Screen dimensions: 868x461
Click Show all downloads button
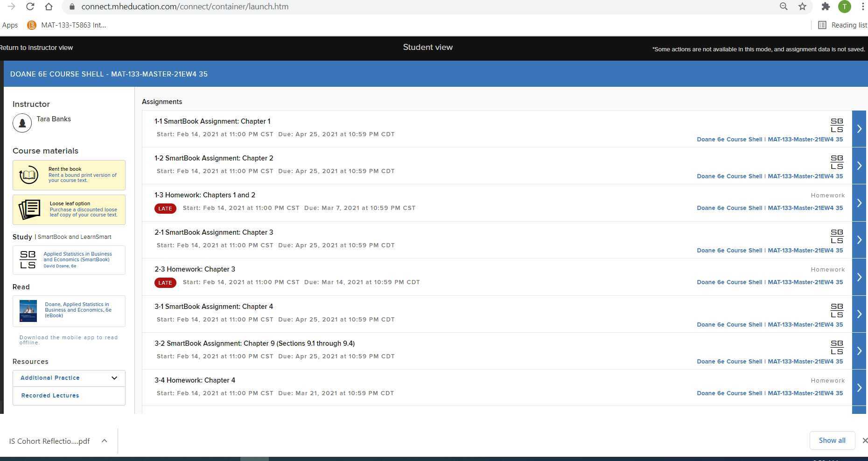[832, 440]
